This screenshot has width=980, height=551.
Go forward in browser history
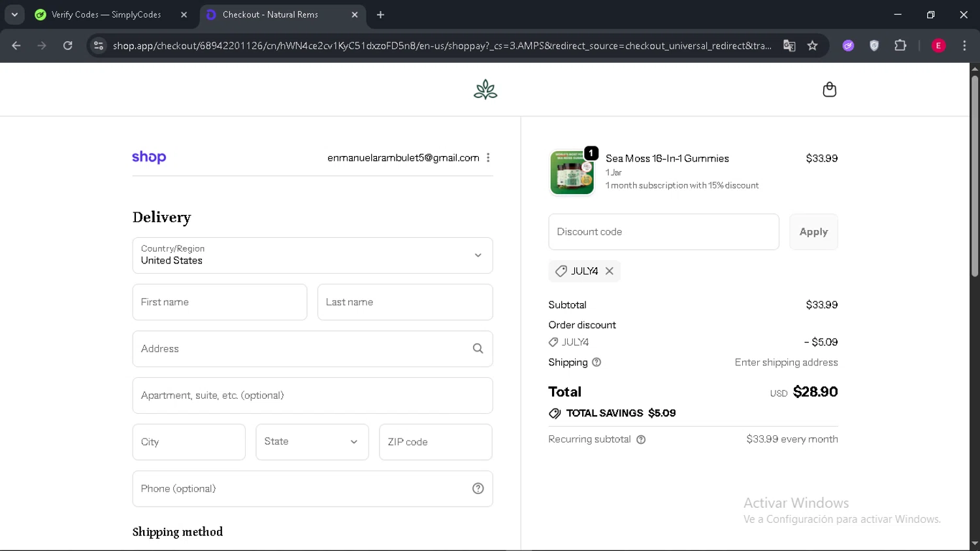coord(42,46)
